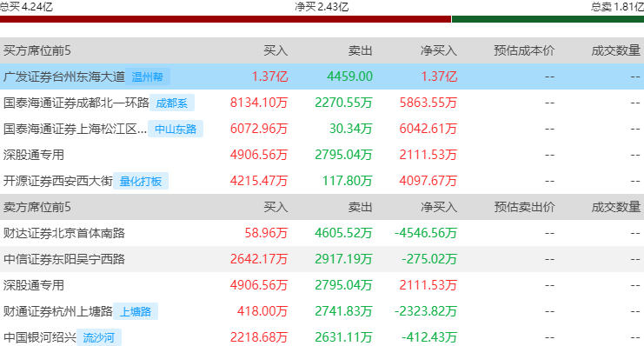Click 净买入 header in seller table
Screen dimensions: 644x346
(439, 207)
